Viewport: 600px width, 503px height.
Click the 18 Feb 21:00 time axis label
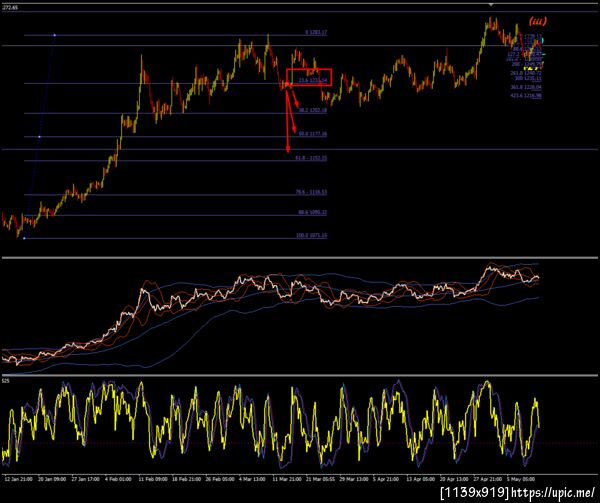pos(186,479)
